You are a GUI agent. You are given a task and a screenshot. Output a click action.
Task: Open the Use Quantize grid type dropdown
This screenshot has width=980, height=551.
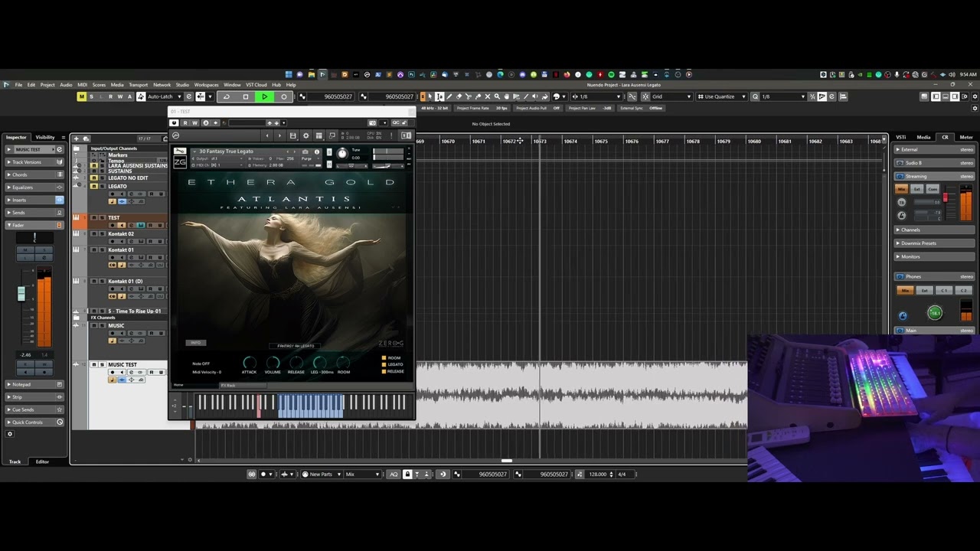[722, 96]
